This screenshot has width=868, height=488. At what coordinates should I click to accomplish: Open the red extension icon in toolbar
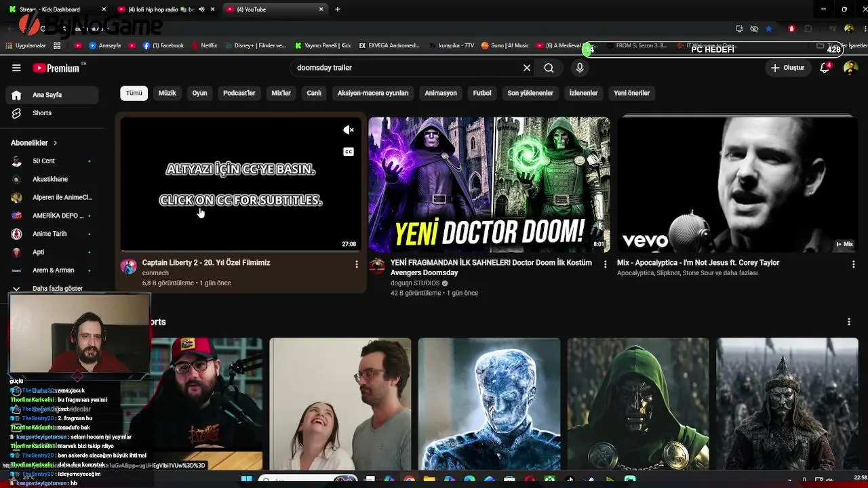click(791, 29)
